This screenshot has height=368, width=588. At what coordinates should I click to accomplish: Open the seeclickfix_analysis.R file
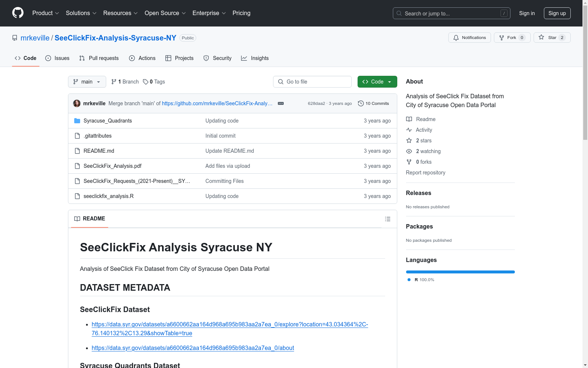coord(108,196)
